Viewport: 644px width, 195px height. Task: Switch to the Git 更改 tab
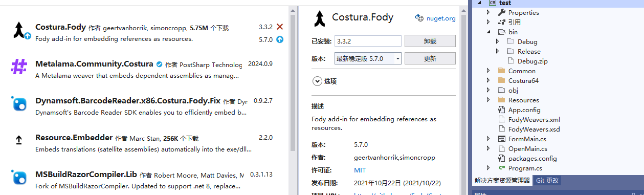(547, 180)
